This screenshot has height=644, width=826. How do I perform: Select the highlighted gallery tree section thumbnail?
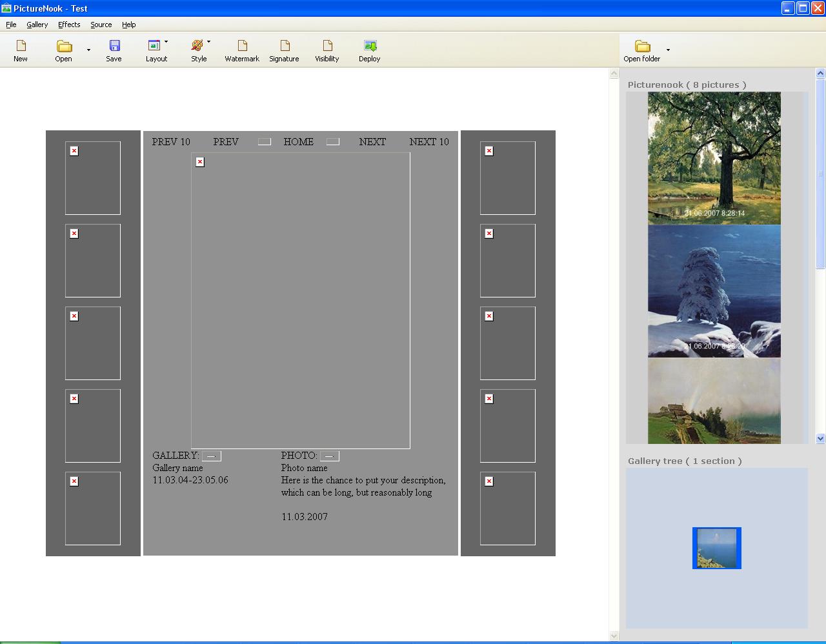coord(717,548)
